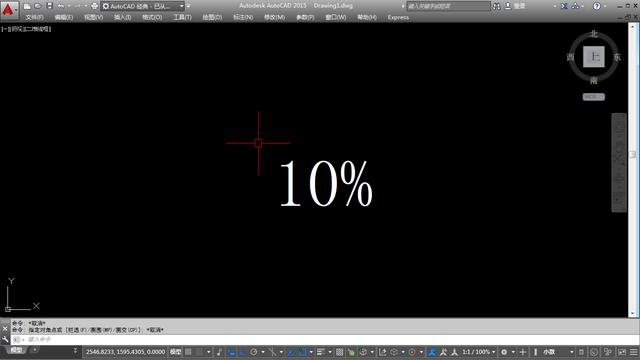Open the 窗口(W) menu

tap(336, 18)
